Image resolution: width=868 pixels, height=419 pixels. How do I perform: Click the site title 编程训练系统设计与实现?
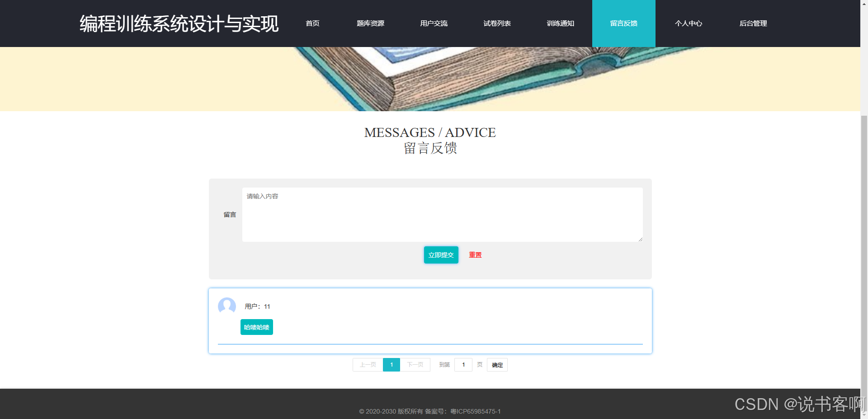coord(179,24)
